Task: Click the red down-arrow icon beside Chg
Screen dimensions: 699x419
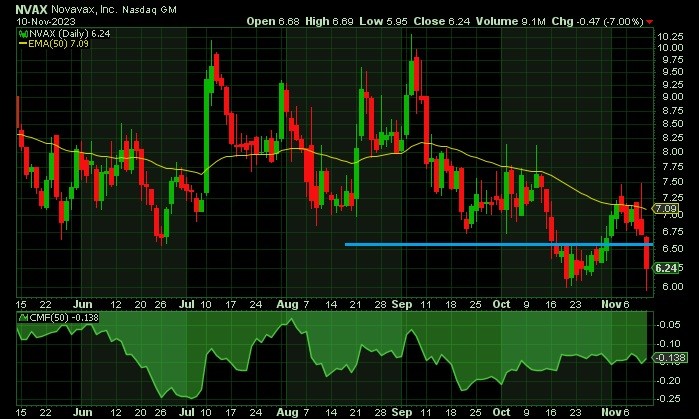Action: (x=650, y=22)
